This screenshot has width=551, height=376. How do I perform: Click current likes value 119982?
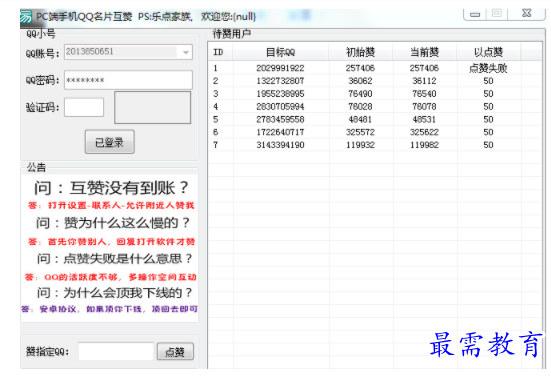[x=424, y=145]
